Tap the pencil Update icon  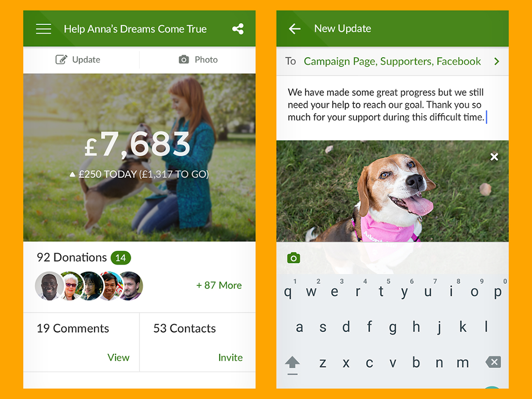click(x=61, y=59)
